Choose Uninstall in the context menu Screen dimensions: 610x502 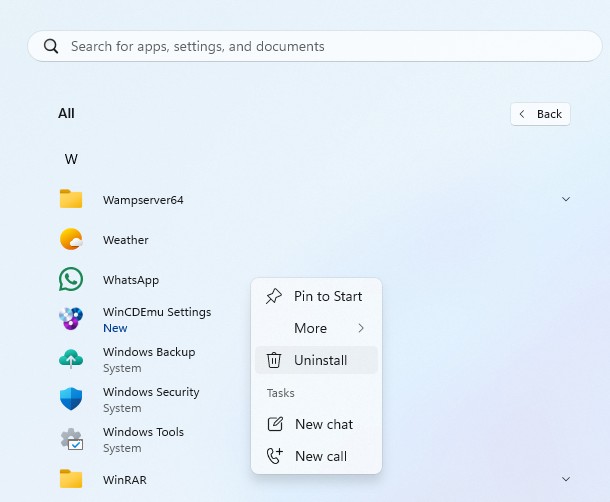[316, 360]
